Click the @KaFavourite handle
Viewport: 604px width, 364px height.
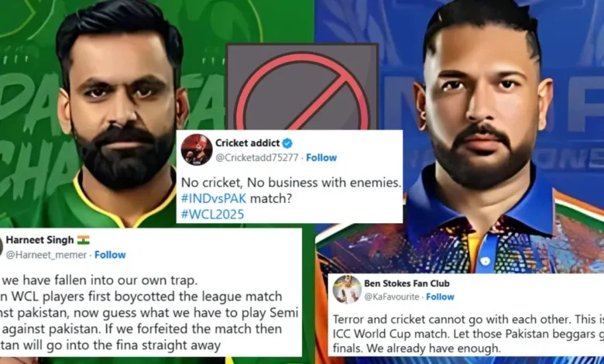tap(392, 297)
